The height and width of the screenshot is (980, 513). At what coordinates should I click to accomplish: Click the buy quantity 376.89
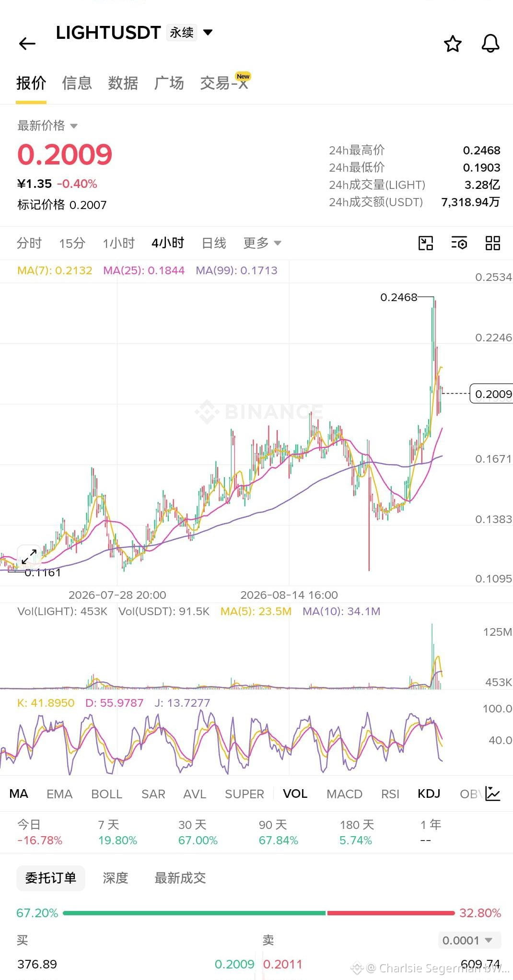click(37, 964)
